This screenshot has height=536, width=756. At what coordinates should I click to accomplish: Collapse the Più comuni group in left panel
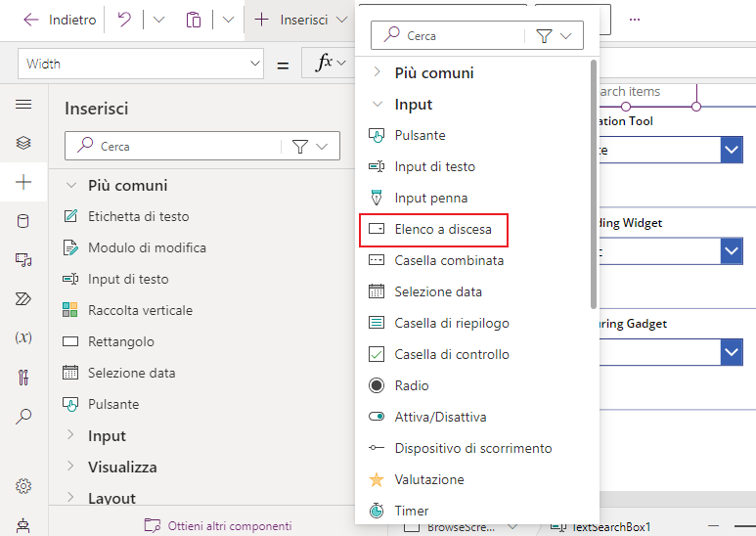click(x=71, y=185)
